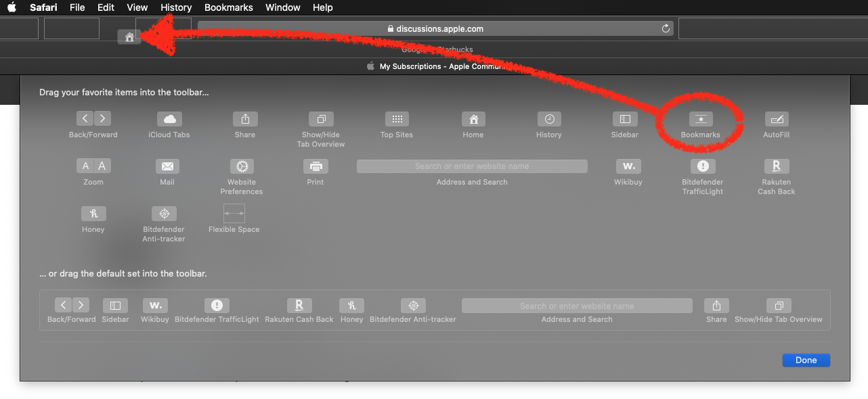Open the Safari menu
Image resolution: width=868 pixels, height=399 pixels.
point(43,7)
